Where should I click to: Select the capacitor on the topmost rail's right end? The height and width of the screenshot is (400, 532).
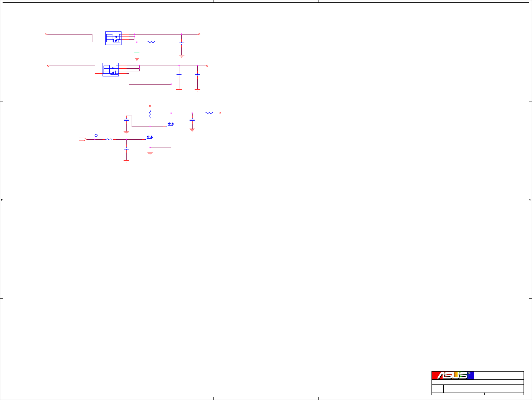click(182, 43)
